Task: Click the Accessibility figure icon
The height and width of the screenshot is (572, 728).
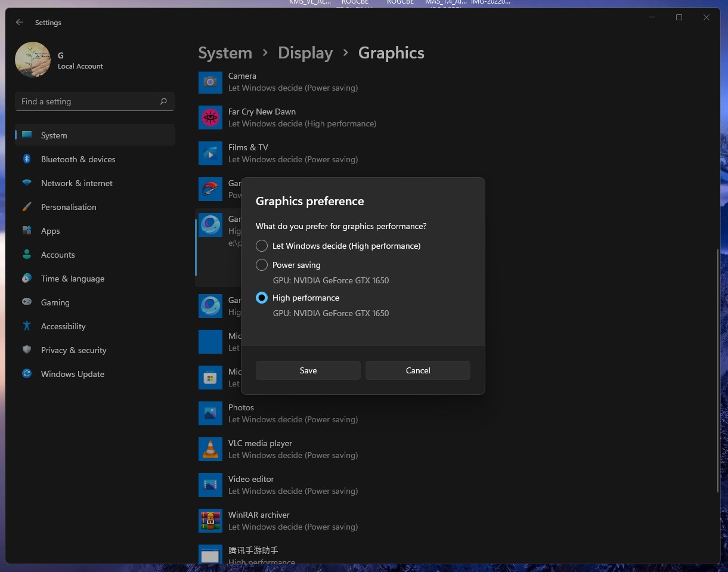Action: 27,326
